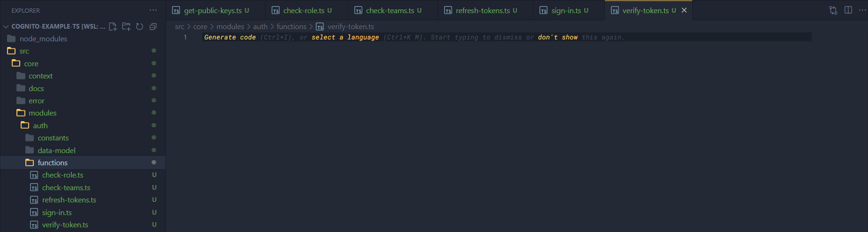Click the select a language link

pos(345,37)
